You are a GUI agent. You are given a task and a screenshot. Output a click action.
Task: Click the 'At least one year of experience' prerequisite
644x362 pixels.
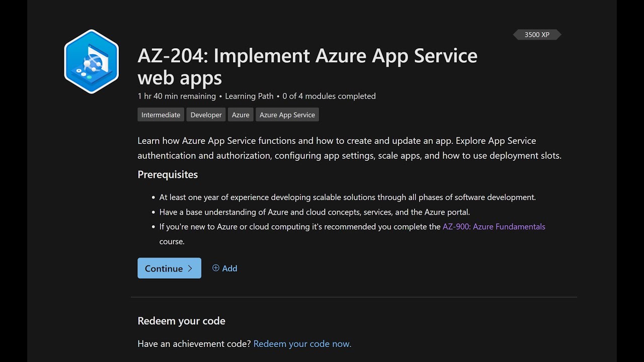[348, 197]
